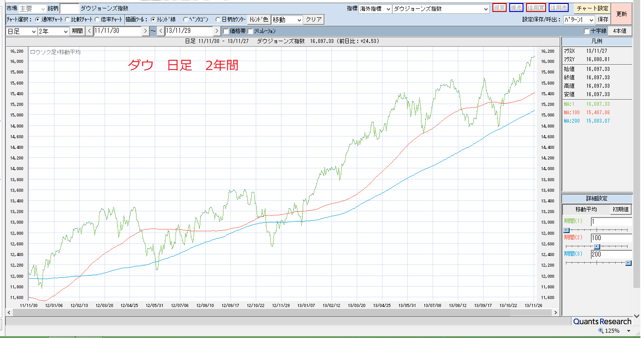Open the 海外指標 indicator category dropdown

tap(375, 8)
